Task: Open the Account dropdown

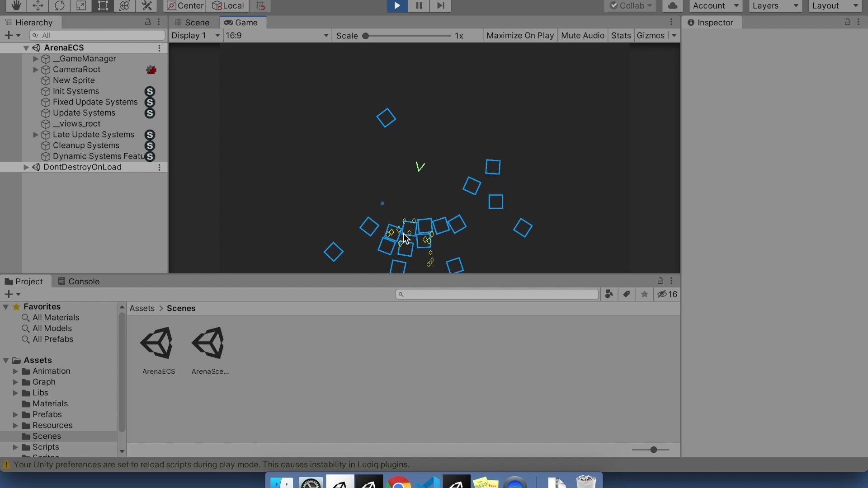Action: click(716, 5)
